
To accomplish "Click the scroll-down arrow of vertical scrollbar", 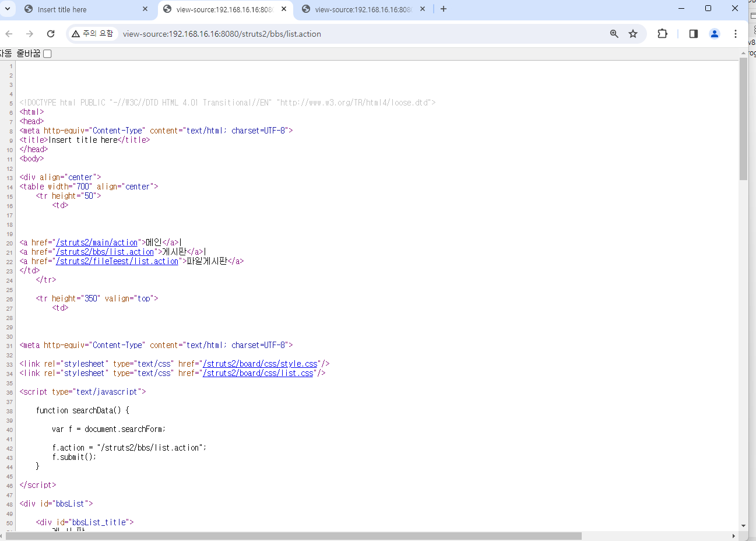I will [x=743, y=526].
